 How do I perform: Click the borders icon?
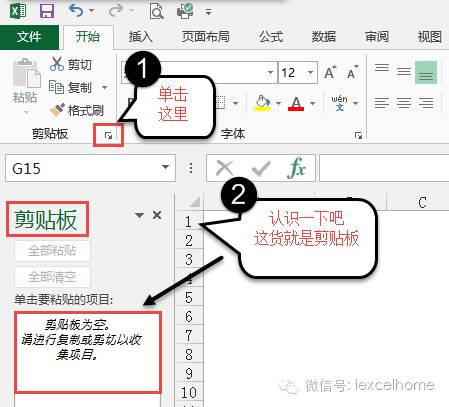pyautogui.click(x=221, y=103)
